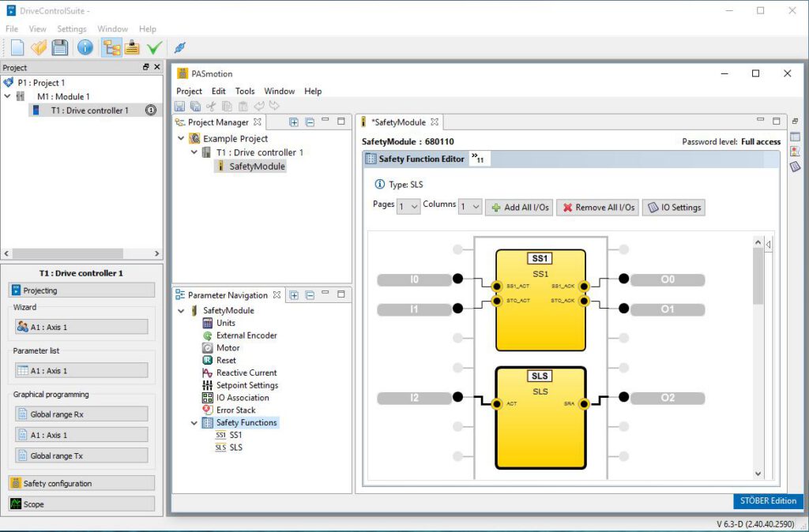Image resolution: width=809 pixels, height=532 pixels.
Task: Click the green check mark icon
Action: point(154,48)
